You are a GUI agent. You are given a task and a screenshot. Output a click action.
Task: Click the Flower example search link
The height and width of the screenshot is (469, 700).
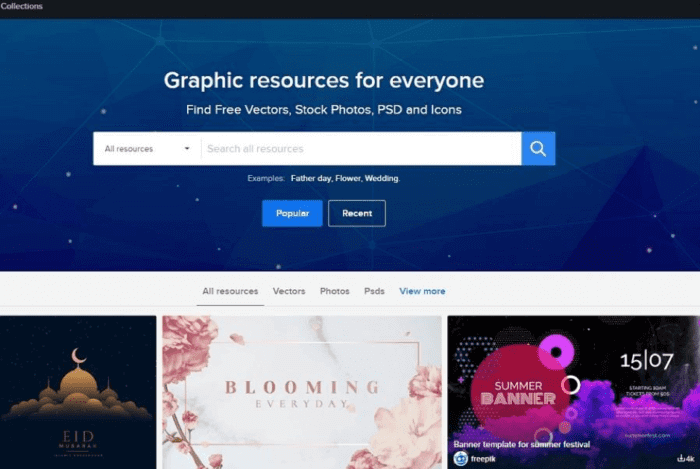pyautogui.click(x=348, y=178)
